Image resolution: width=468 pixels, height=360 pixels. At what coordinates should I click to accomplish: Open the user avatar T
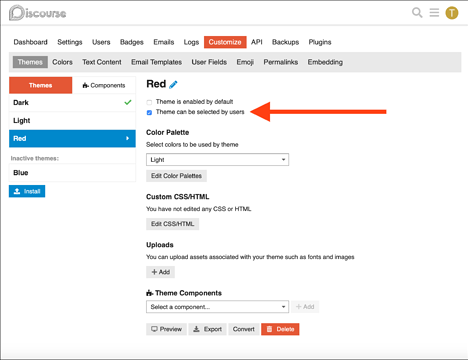(452, 13)
